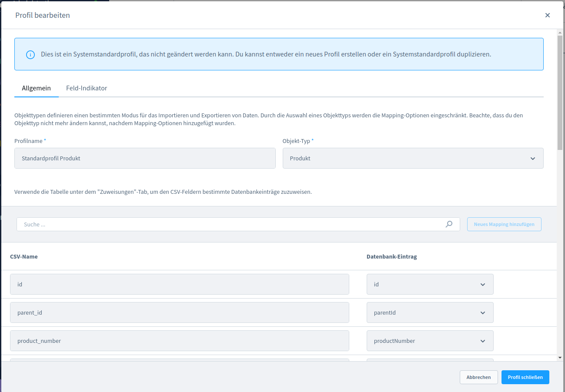565x392 pixels.
Task: Click the scrollbar down arrow
Action: click(560, 357)
